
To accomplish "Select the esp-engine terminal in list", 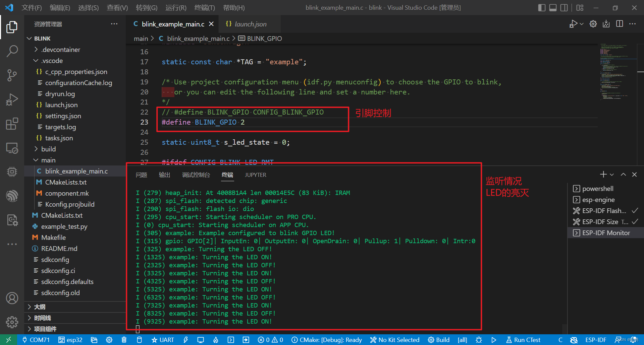I will tap(605, 200).
